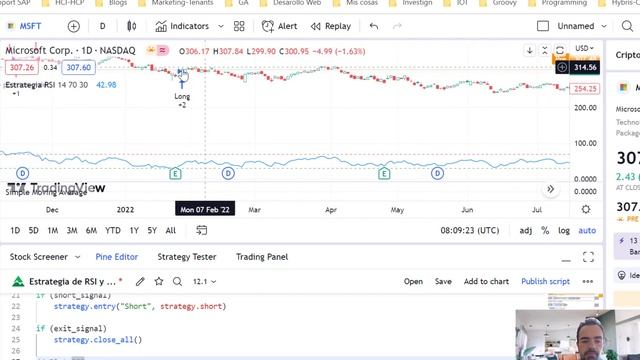
Task: Toggle adj dividend adjustment
Action: click(x=525, y=231)
